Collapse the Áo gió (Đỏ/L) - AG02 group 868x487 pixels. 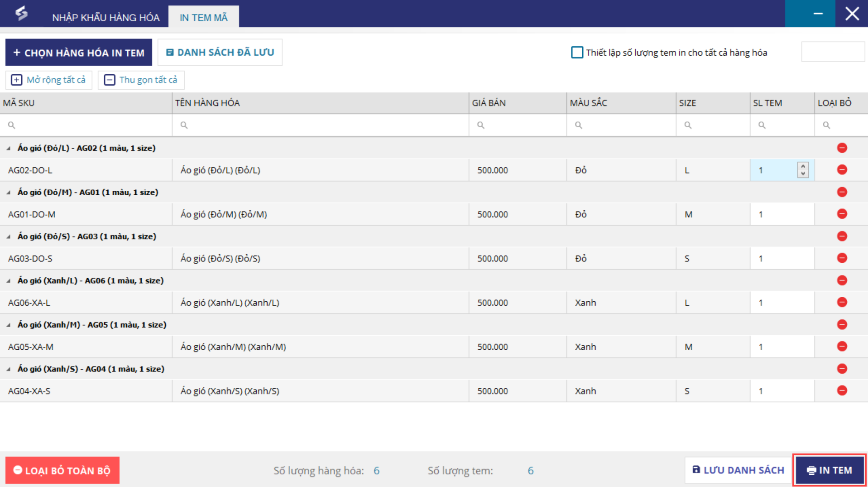[x=9, y=148]
